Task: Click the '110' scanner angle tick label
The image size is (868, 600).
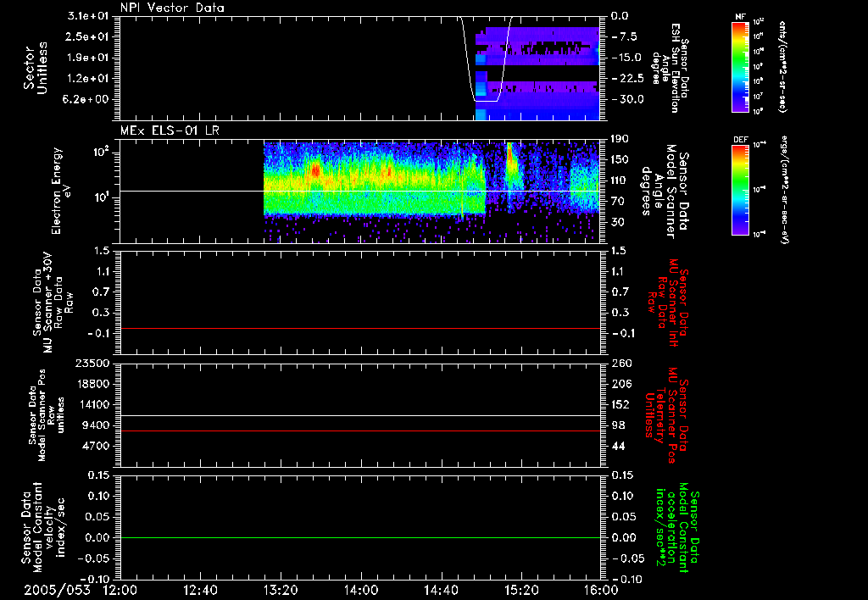Action: coord(620,181)
